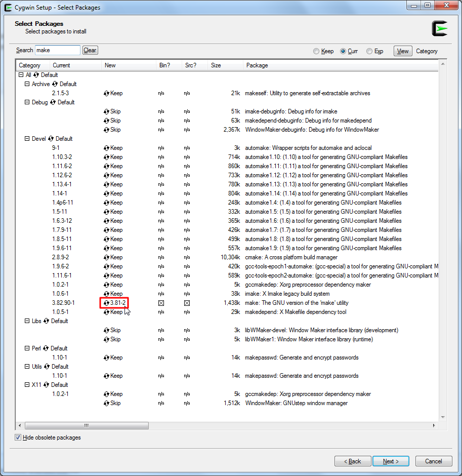462x476 pixels.
Task: Click the cycle icon for automake1.14
Action: 106,193
